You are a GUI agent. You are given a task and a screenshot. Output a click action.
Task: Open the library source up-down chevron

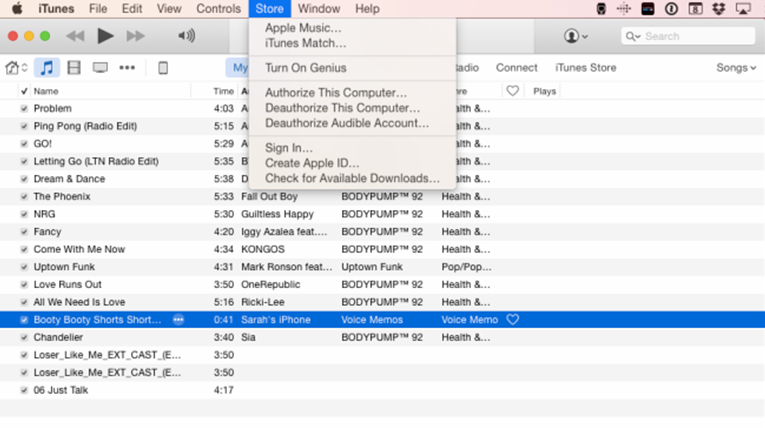[24, 68]
